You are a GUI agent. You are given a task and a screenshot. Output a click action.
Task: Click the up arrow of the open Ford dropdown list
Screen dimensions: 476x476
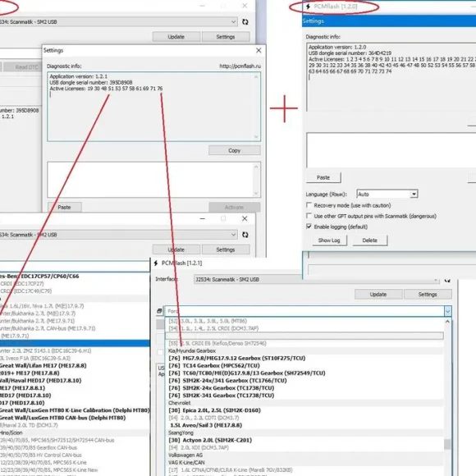(447, 322)
